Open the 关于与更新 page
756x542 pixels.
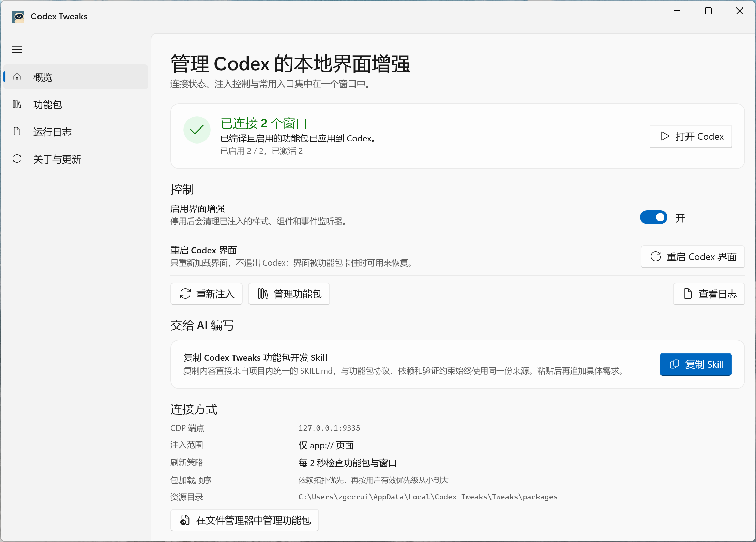pyautogui.click(x=76, y=159)
